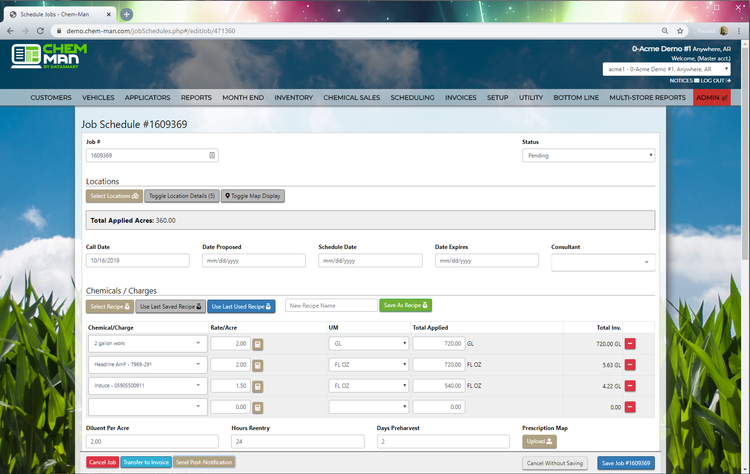Open rate calculator for the empty chemical row
Screen dimensions: 750x474
(x=258, y=408)
